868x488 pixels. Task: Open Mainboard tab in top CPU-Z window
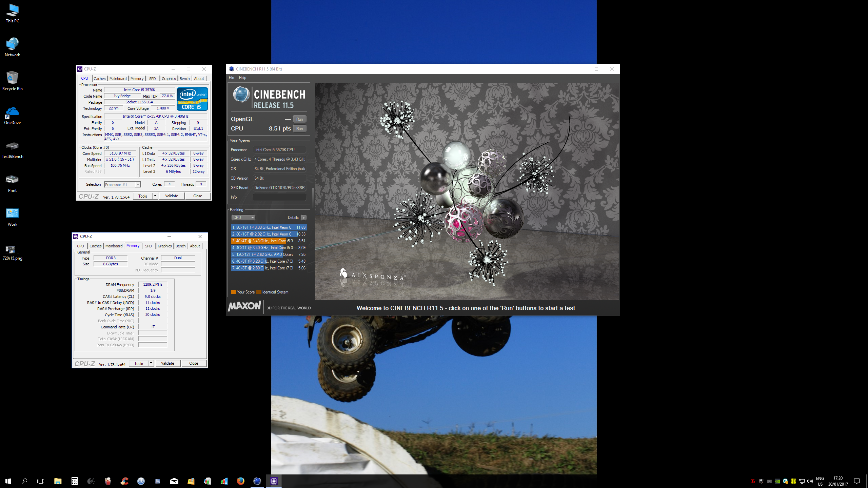click(x=118, y=79)
